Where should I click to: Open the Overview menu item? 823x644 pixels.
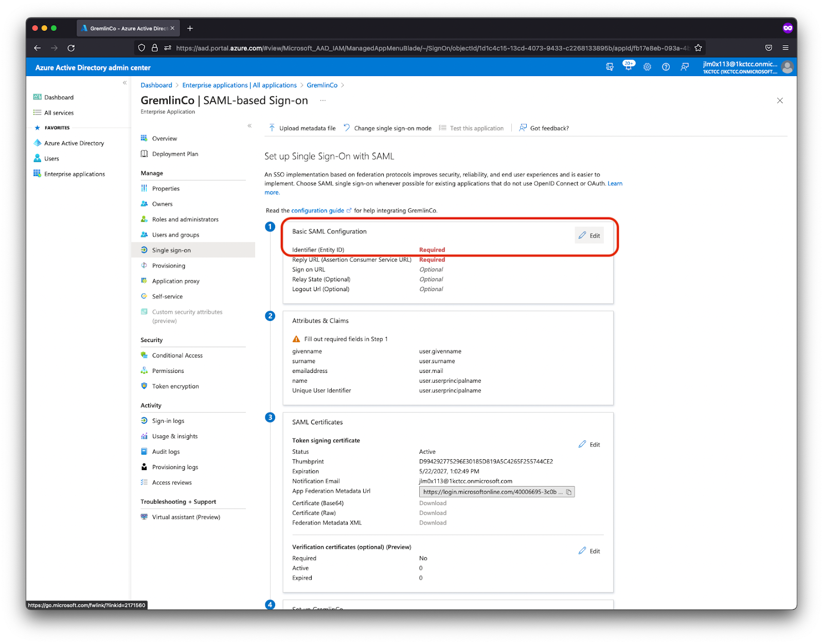[x=165, y=138]
